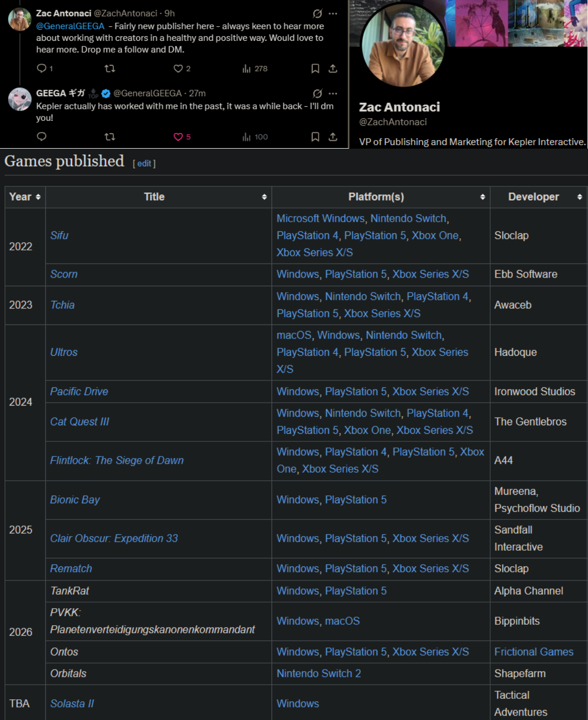
Task: Open the Cat Quest III article
Action: 80,422
